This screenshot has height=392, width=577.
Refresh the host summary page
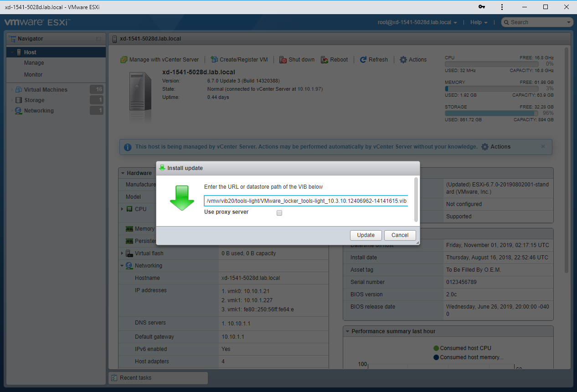point(374,60)
